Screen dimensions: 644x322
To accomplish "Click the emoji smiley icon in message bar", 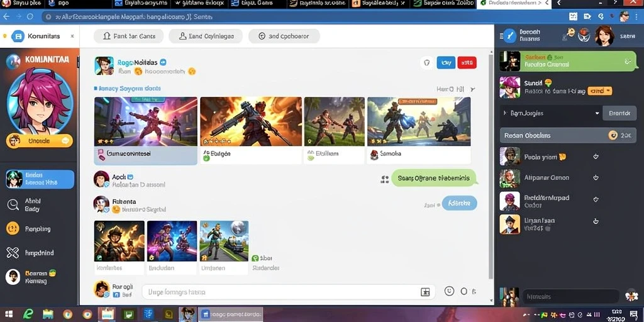I will pos(449,291).
